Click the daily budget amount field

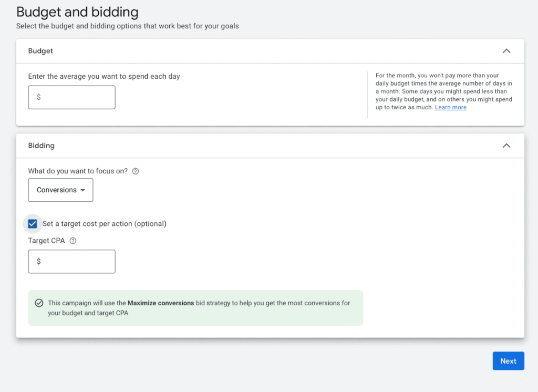point(71,97)
